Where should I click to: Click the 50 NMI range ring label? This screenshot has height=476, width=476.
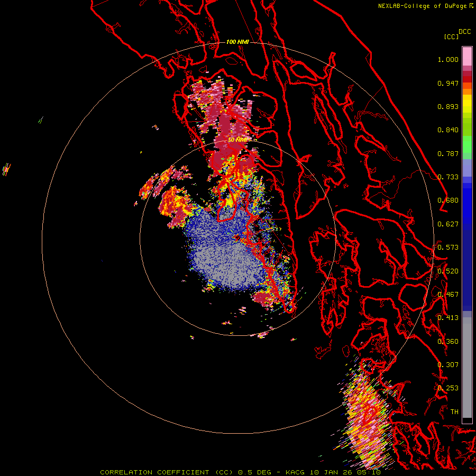point(237,140)
